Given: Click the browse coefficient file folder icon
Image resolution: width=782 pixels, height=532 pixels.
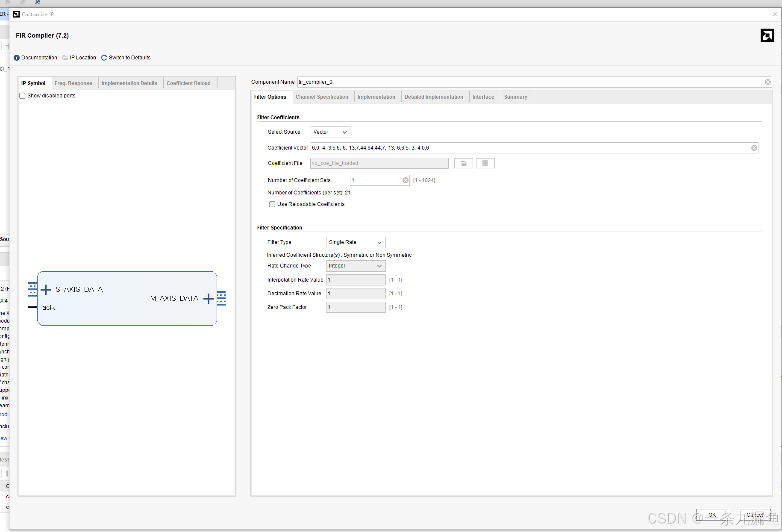Looking at the screenshot, I should pos(464,163).
